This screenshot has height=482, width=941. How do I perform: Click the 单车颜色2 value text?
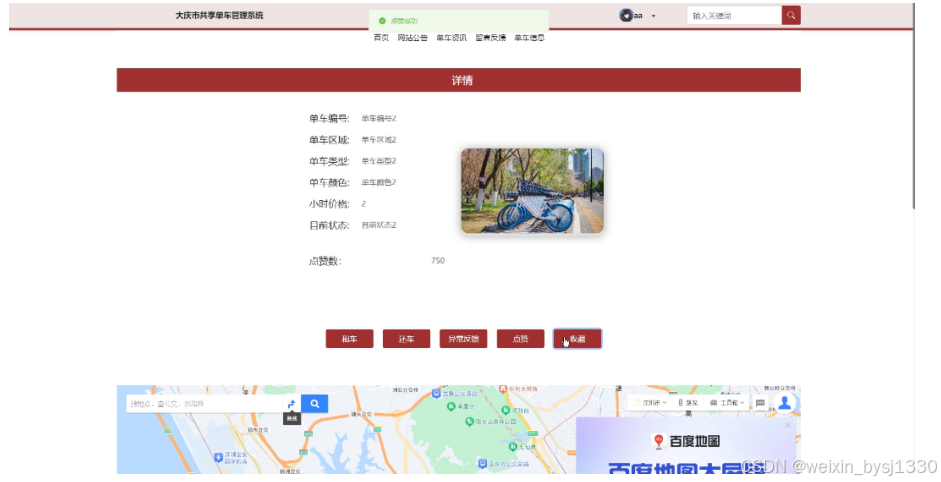tap(379, 182)
